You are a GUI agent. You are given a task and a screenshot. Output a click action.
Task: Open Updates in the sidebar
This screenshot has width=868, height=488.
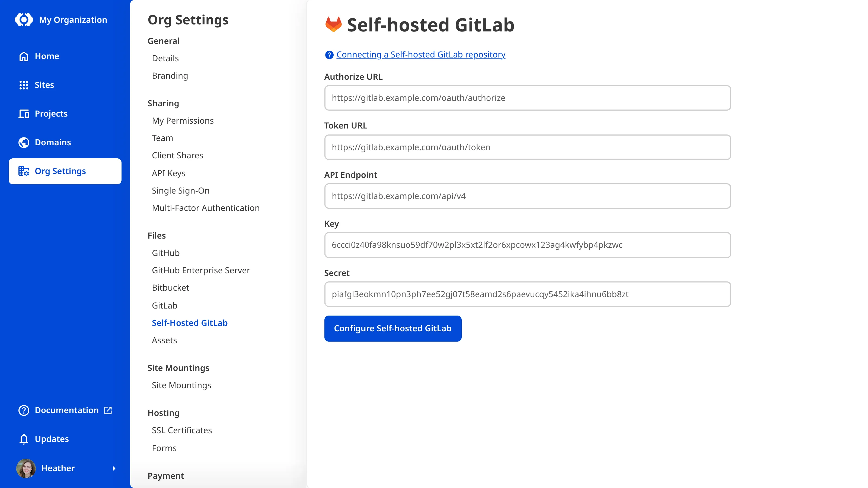point(65,439)
